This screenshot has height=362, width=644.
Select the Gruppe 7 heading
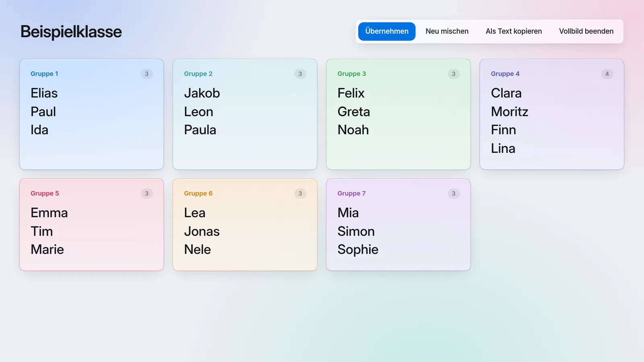[x=351, y=193]
